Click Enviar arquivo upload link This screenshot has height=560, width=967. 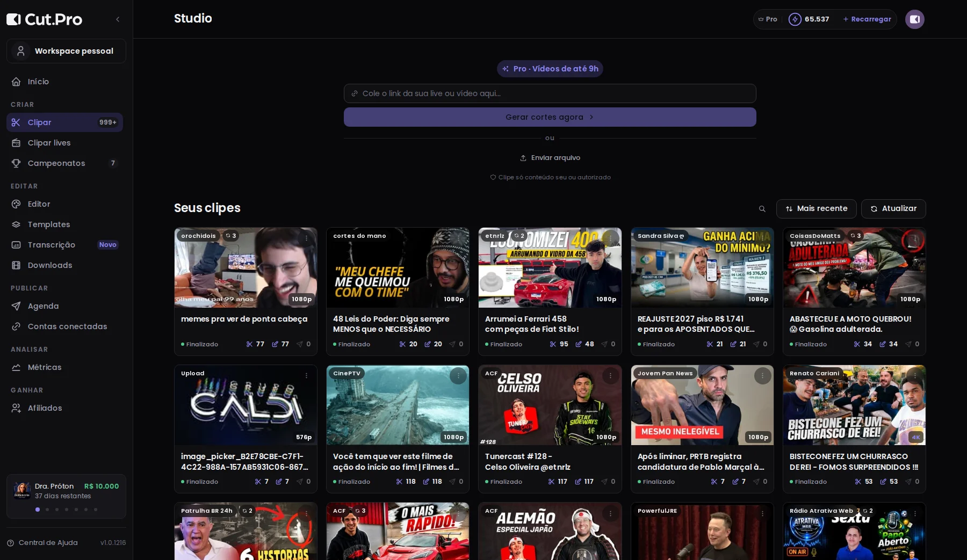coord(550,158)
